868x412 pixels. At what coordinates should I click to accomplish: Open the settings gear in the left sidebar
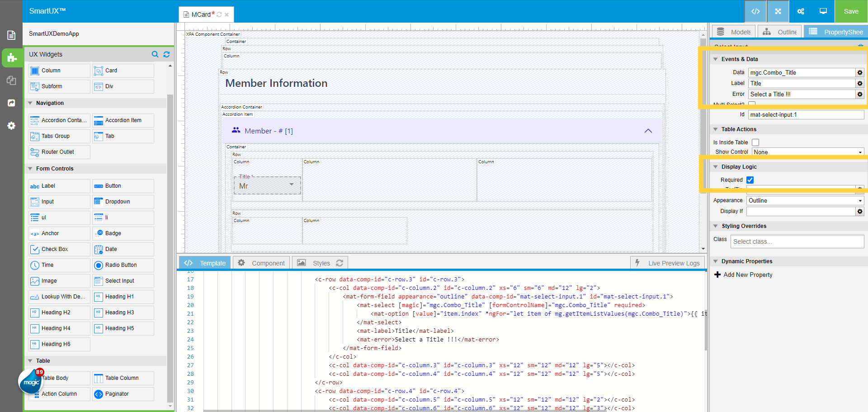click(x=11, y=126)
